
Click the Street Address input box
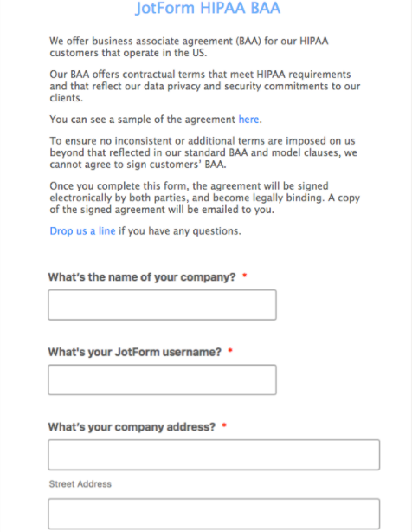[214, 455]
